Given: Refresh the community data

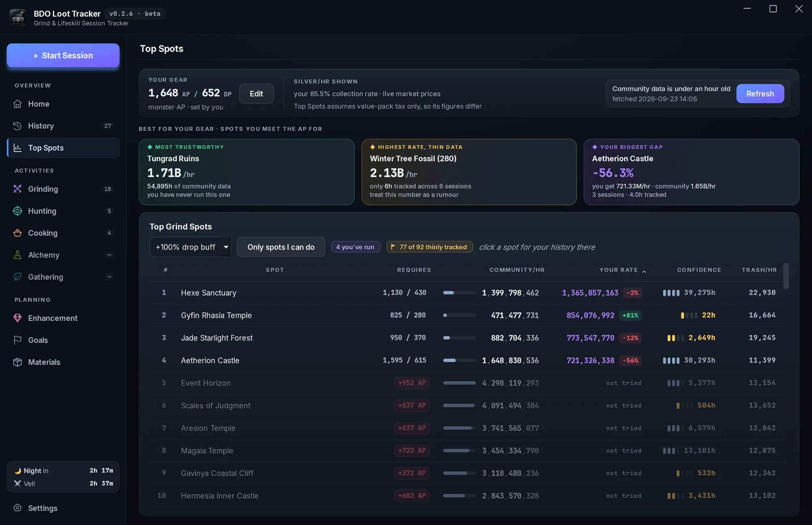Looking at the screenshot, I should tap(760, 94).
